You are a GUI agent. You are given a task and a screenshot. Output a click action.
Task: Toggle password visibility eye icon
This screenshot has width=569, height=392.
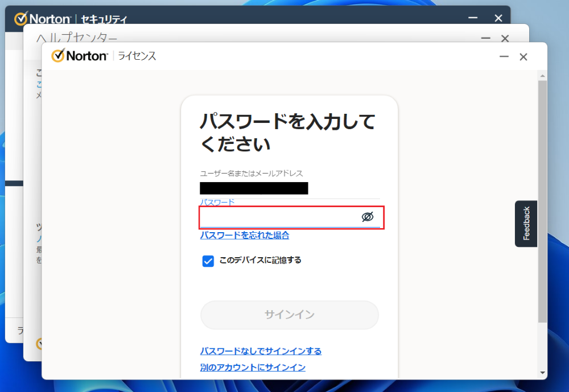367,217
